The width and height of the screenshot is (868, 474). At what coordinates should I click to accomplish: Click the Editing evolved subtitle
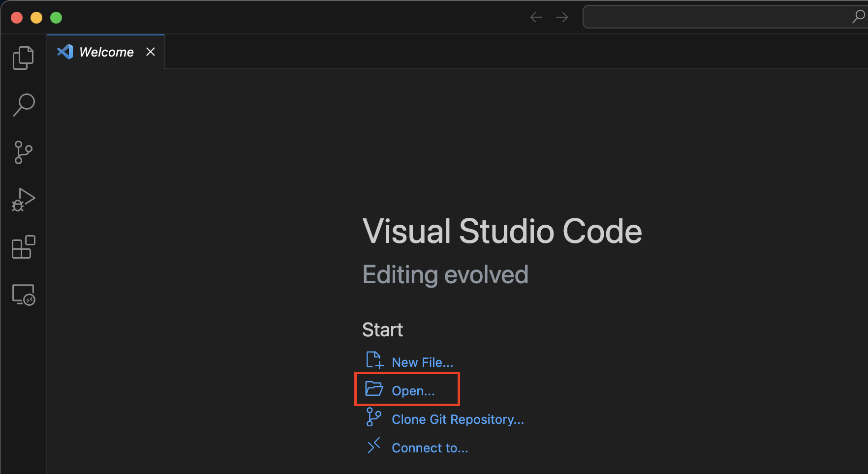pyautogui.click(x=445, y=275)
